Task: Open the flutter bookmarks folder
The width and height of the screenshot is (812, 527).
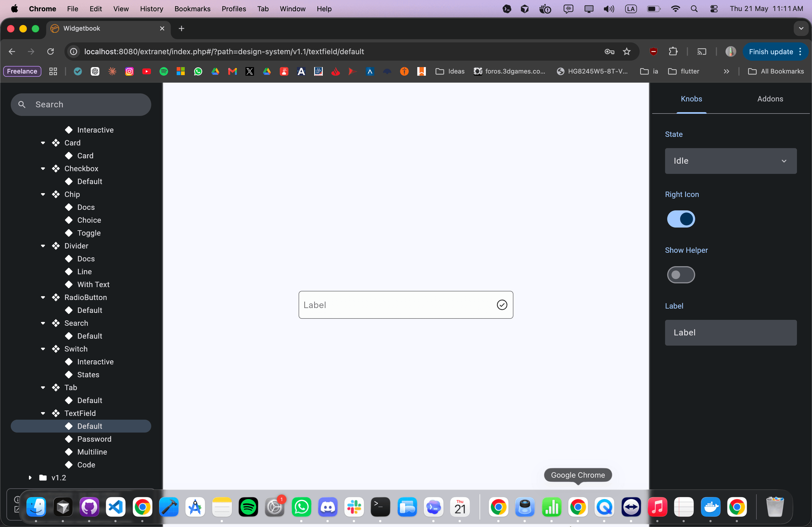Action: coord(683,71)
